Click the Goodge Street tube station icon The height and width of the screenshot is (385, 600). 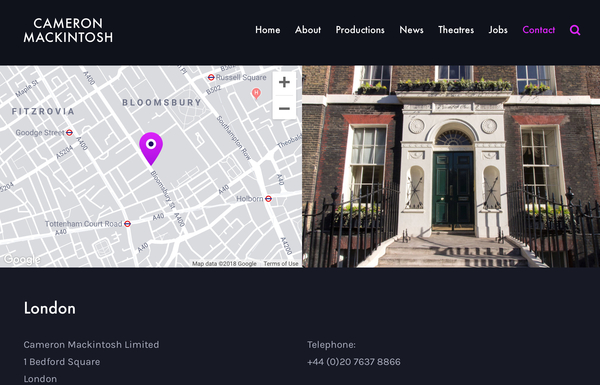tap(69, 133)
